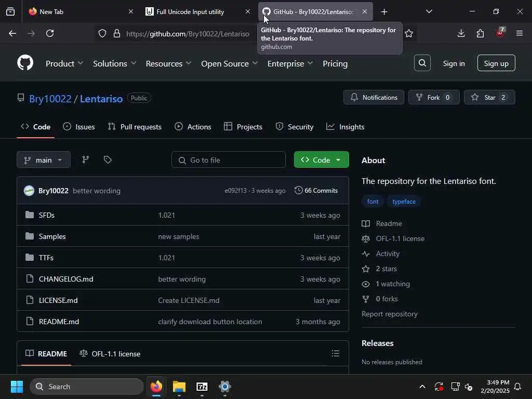Open the Firefox View icon at top left
This screenshot has height=399, width=532.
10,11
